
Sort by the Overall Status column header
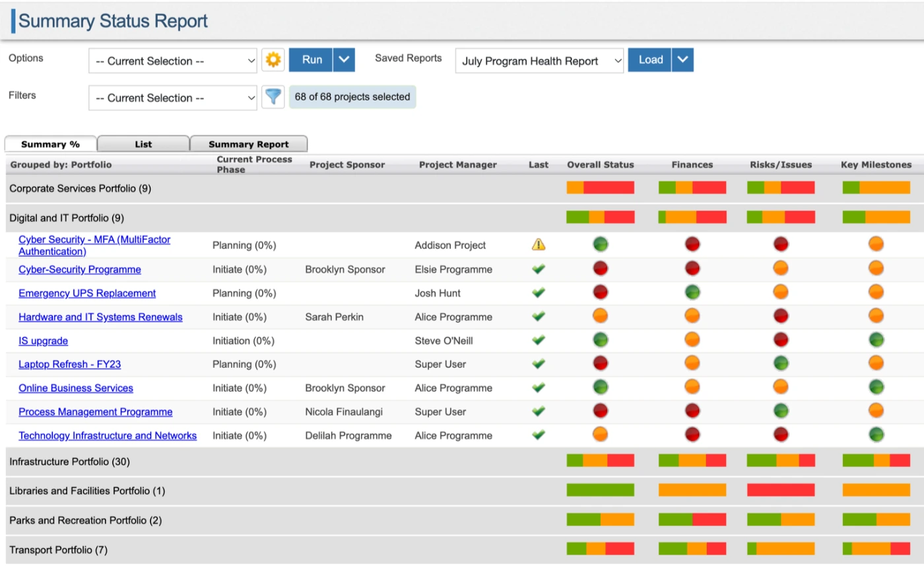pyautogui.click(x=601, y=164)
